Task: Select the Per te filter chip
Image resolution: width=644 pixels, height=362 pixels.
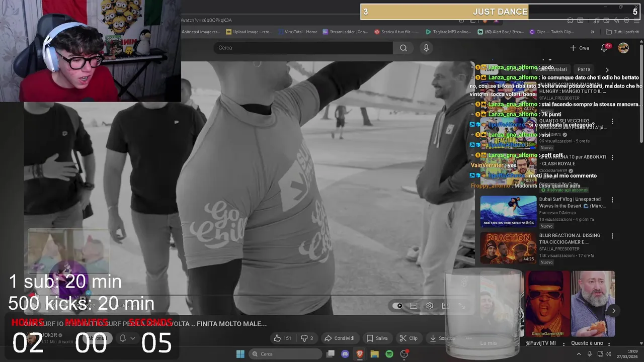Action: tap(584, 69)
